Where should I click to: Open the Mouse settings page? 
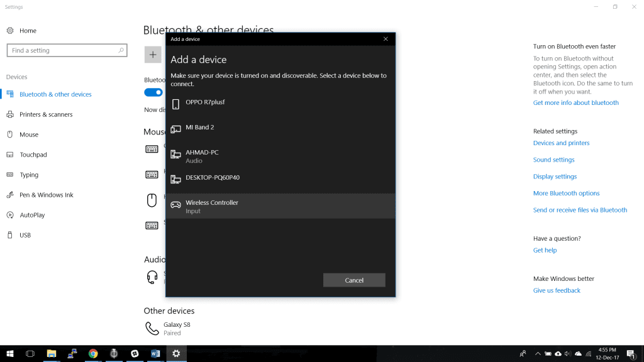pyautogui.click(x=29, y=134)
